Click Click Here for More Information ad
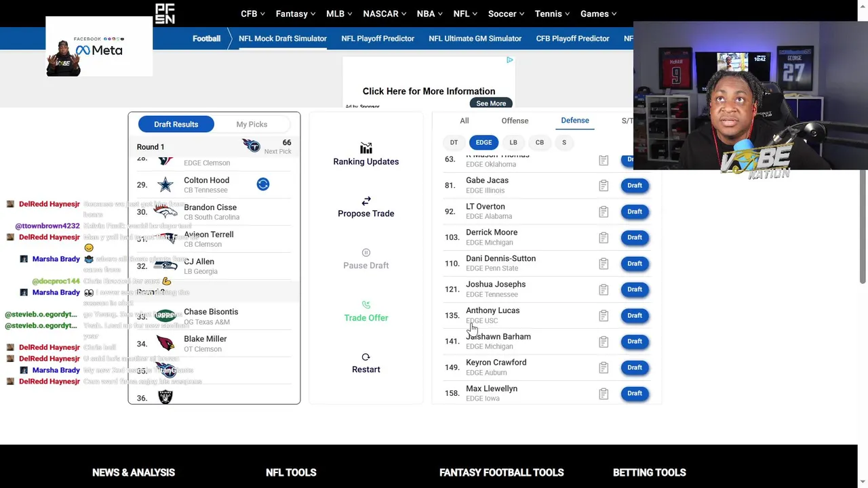This screenshot has width=868, height=488. click(429, 91)
